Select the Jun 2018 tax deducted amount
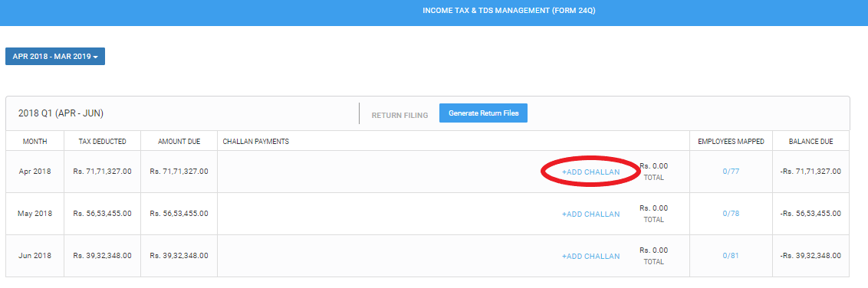The width and height of the screenshot is (868, 288). click(102, 255)
